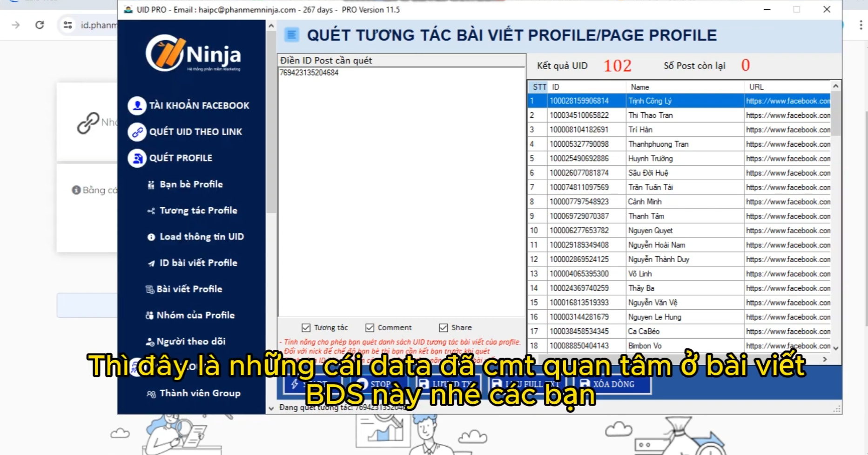The image size is (868, 455).
Task: Select the Quét Profile scanner icon
Action: pos(136,158)
